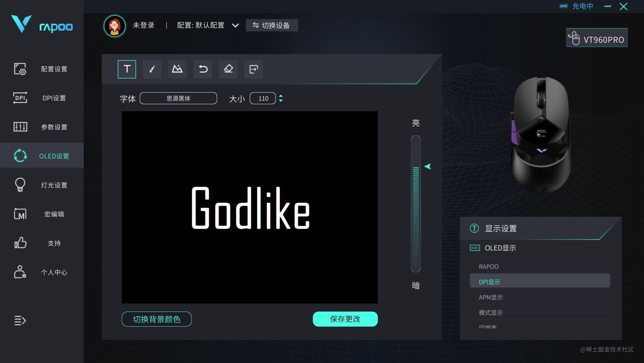Screen dimensions: 644x363
Task: Select APM显示 display option
Action: 540,297
